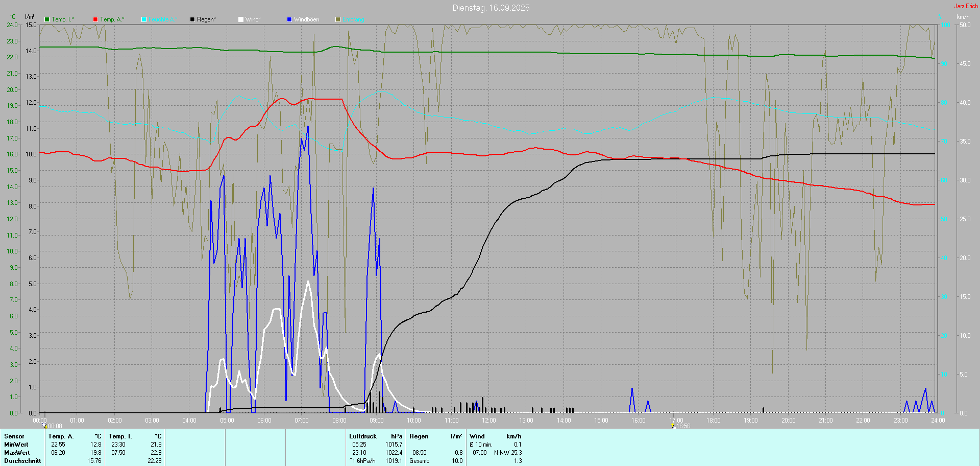Click the sunrise marker at 00:08
The height and width of the screenshot is (466, 980).
[x=45, y=426]
